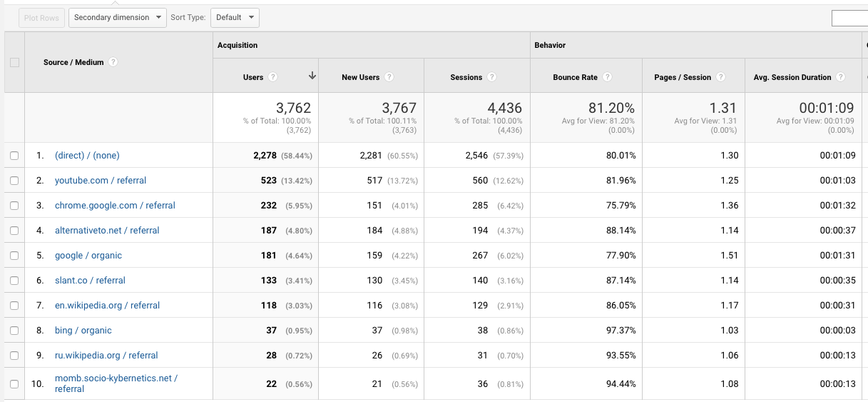Click users value 2,278 for direct traffic
The image size is (868, 402).
point(265,156)
